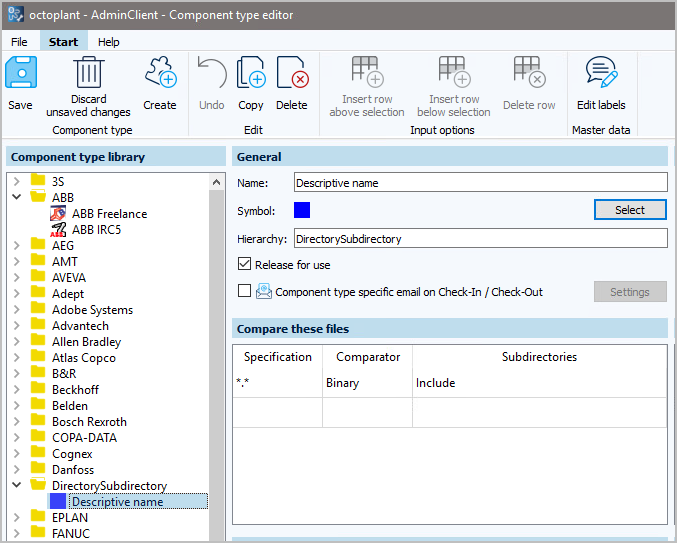The image size is (677, 543).
Task: Expand the Adept tree node
Action: click(x=16, y=293)
